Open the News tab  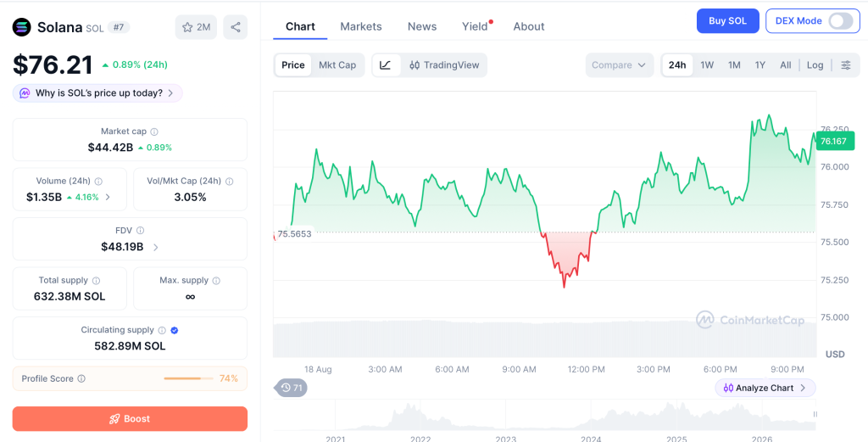point(422,26)
